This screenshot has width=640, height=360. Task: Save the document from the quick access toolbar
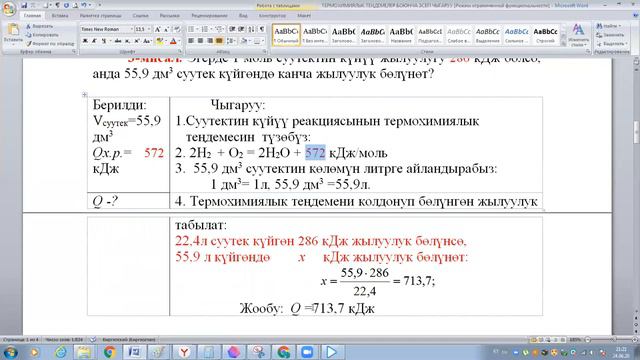(x=24, y=5)
